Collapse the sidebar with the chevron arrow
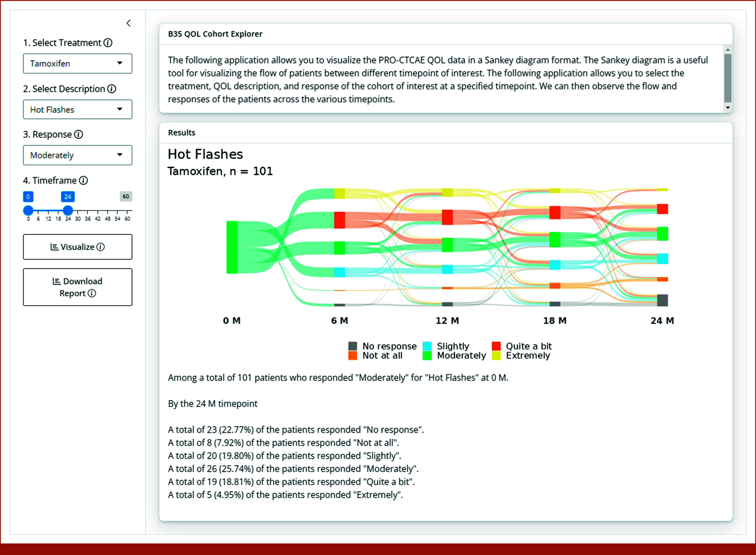This screenshot has height=555, width=756. (128, 23)
